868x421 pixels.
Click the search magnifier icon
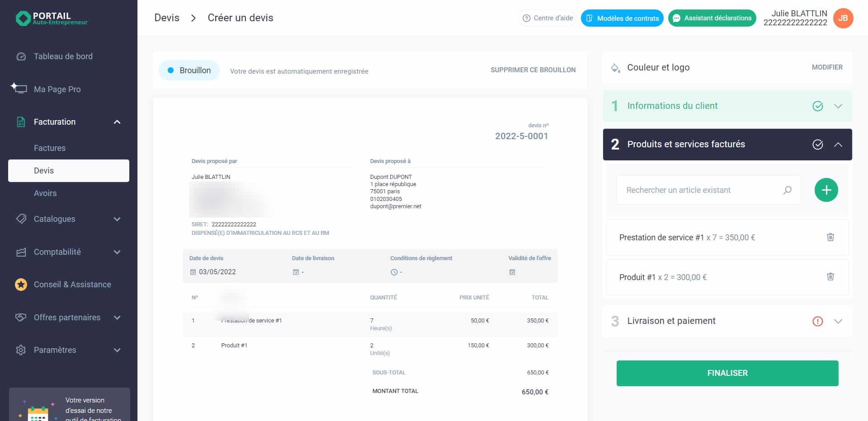click(x=787, y=190)
